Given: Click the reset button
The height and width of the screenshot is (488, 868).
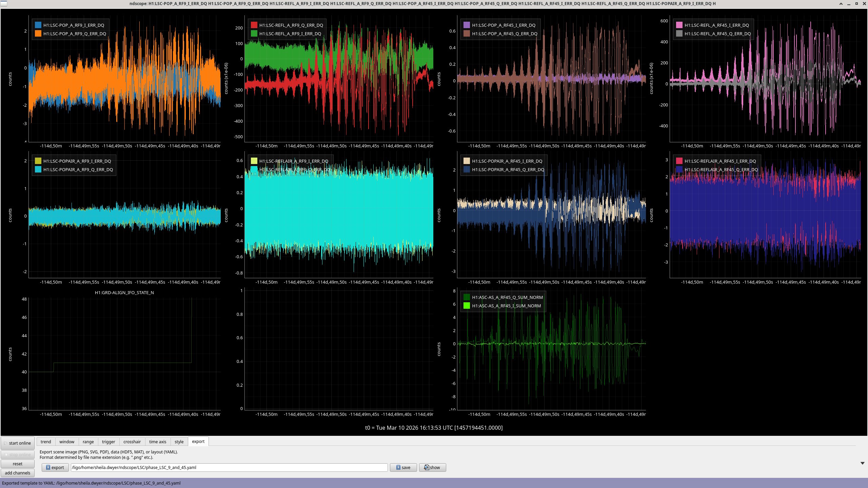Looking at the screenshot, I should (x=18, y=464).
